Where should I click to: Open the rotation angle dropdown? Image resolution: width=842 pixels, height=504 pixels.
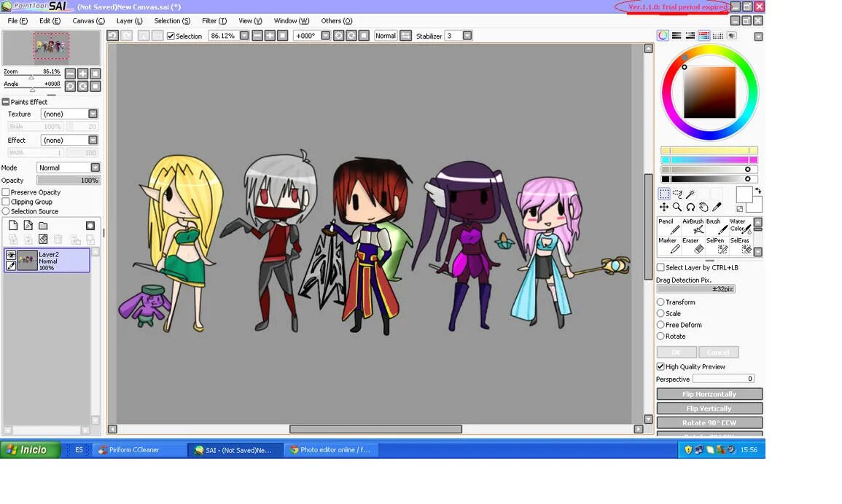(x=325, y=36)
